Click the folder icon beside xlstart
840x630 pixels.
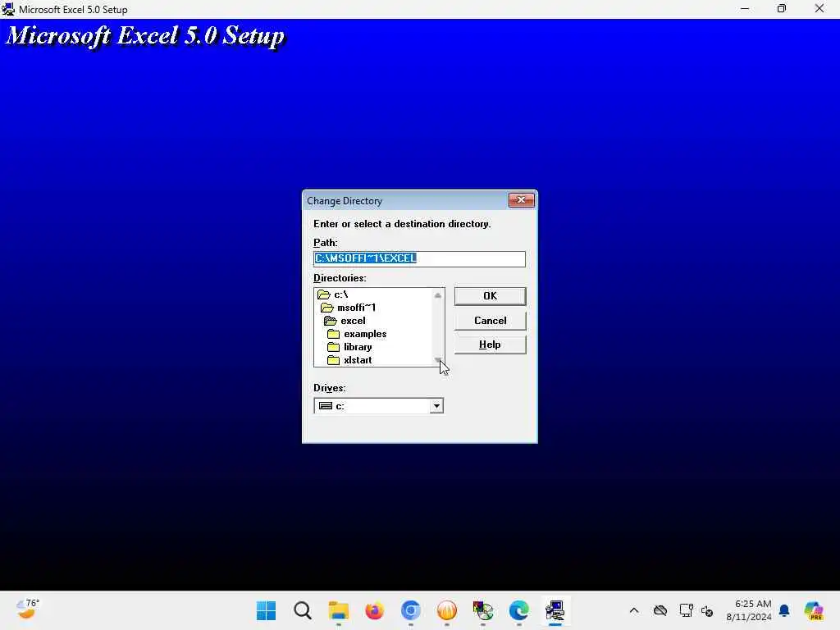pyautogui.click(x=333, y=360)
